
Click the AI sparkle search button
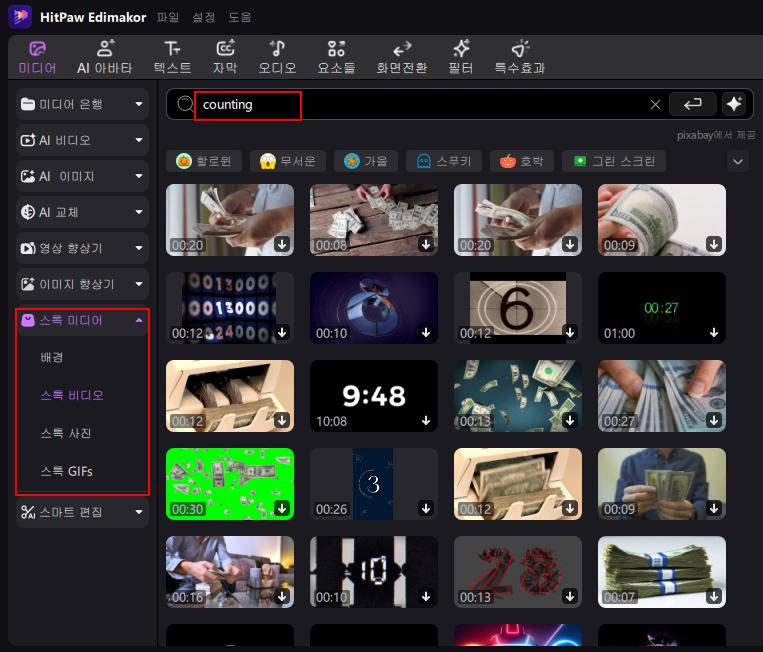(734, 104)
